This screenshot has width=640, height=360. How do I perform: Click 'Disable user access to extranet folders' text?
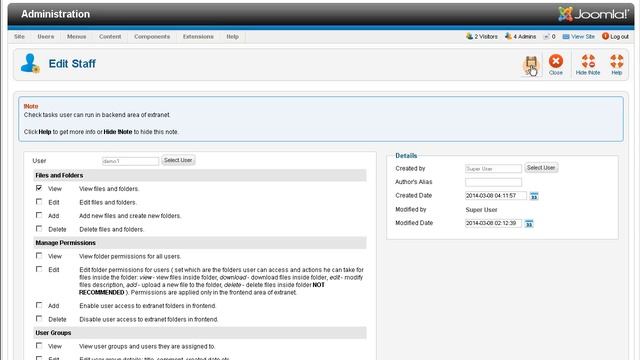pyautogui.click(x=149, y=319)
